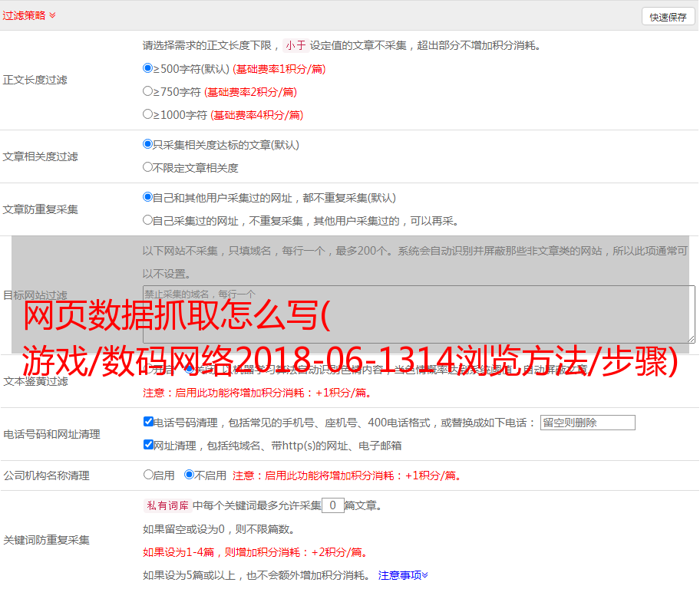Viewport: 700px width, 589px height.
Task: Click the red text 基础费率2积分/篇
Action: [251, 92]
